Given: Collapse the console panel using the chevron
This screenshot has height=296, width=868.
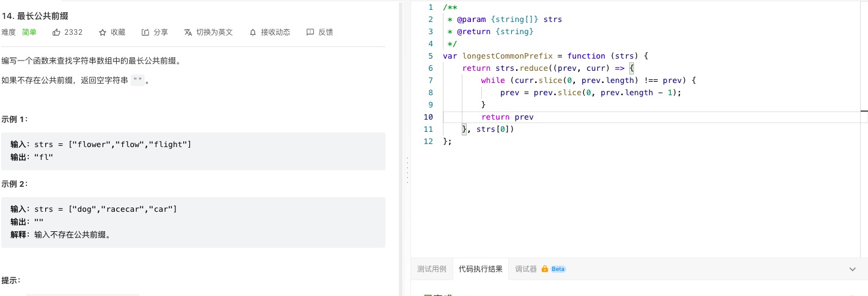Looking at the screenshot, I should pyautogui.click(x=853, y=269).
